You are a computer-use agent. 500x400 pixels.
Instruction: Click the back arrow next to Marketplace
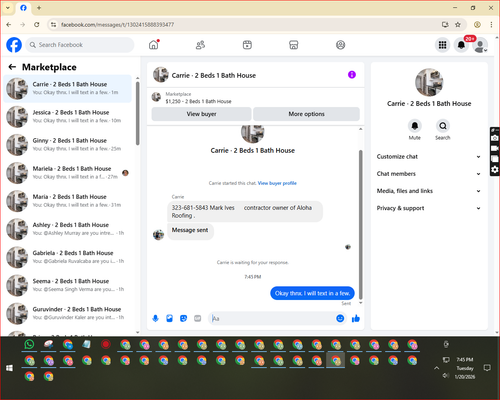tap(12, 67)
